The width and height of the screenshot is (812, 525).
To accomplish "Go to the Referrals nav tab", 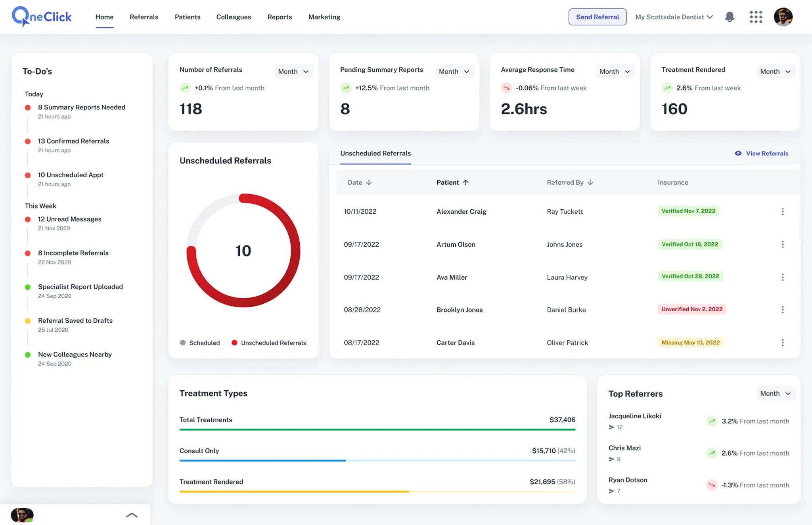I will coord(144,17).
